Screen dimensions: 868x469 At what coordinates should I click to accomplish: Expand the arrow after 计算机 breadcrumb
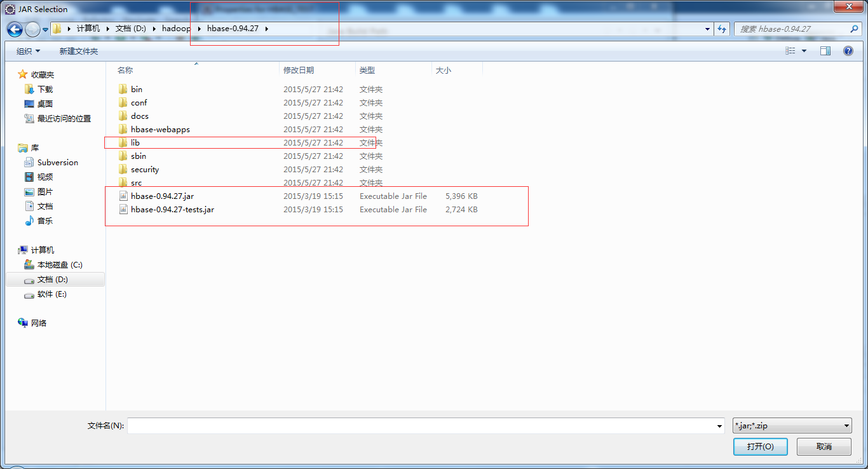pyautogui.click(x=108, y=29)
